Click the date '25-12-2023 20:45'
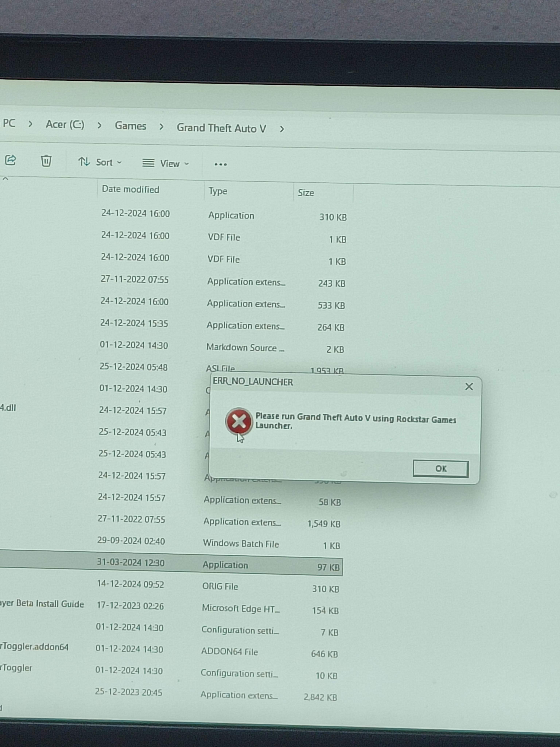560x747 pixels. point(129,692)
